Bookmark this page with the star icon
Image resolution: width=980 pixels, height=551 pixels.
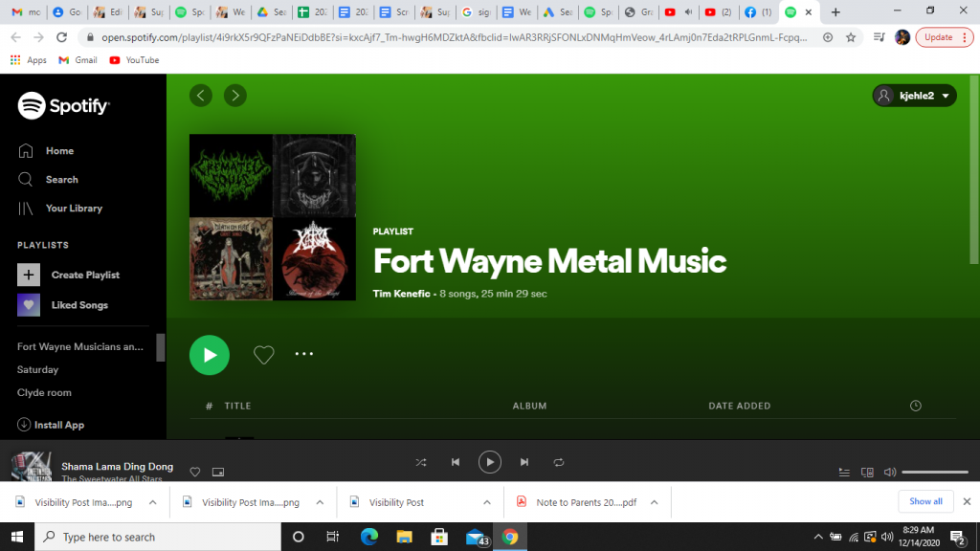coord(851,37)
